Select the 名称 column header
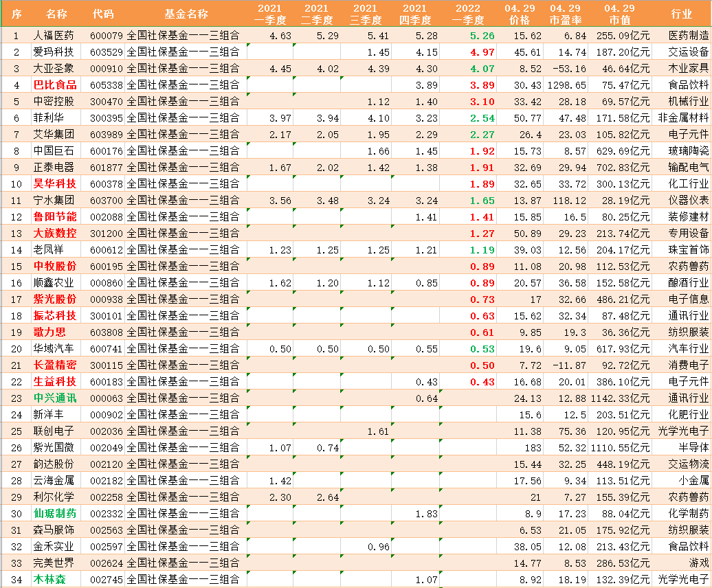The image size is (712, 588). point(56,14)
